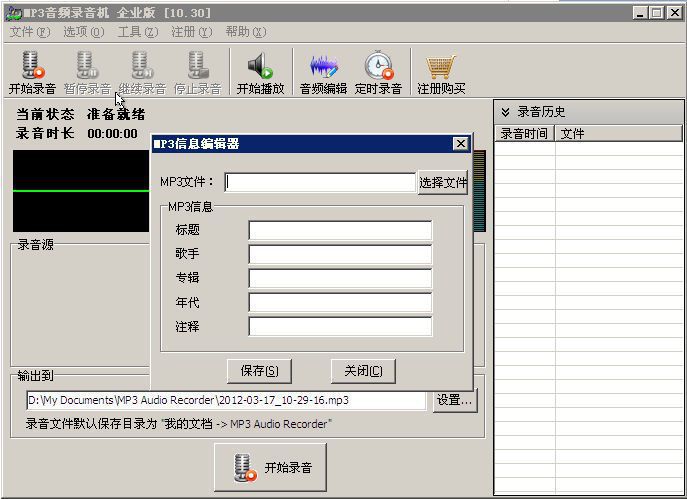Click the 标题 input field
The image size is (687, 499).
[x=340, y=230]
